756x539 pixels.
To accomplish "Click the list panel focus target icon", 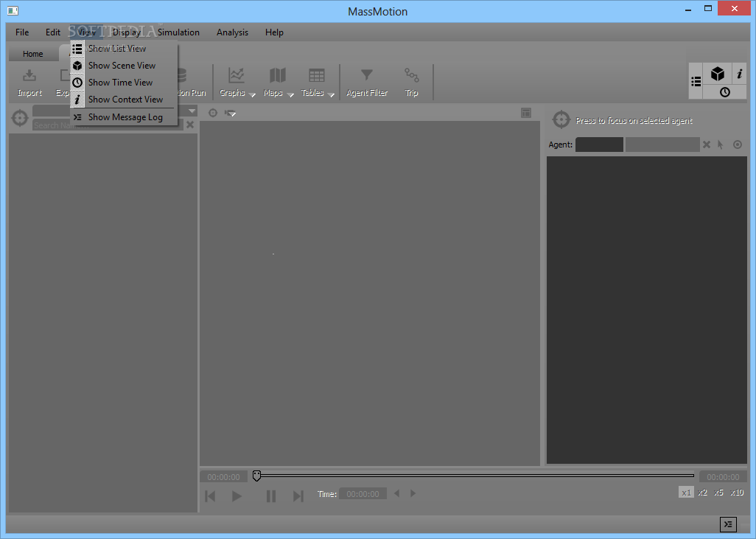I will pyautogui.click(x=20, y=118).
